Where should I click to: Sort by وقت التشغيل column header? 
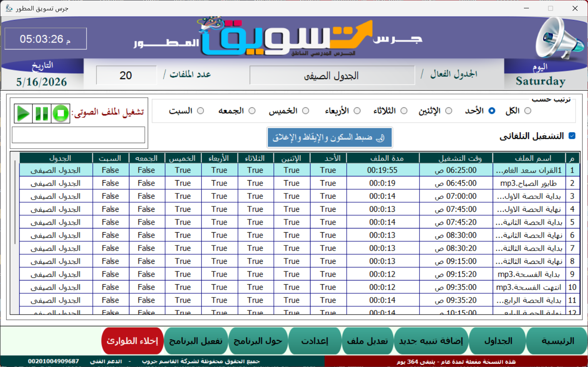click(456, 158)
